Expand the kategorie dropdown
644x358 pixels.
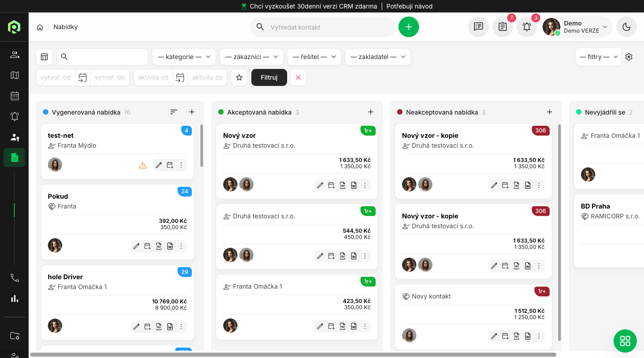[x=184, y=57]
